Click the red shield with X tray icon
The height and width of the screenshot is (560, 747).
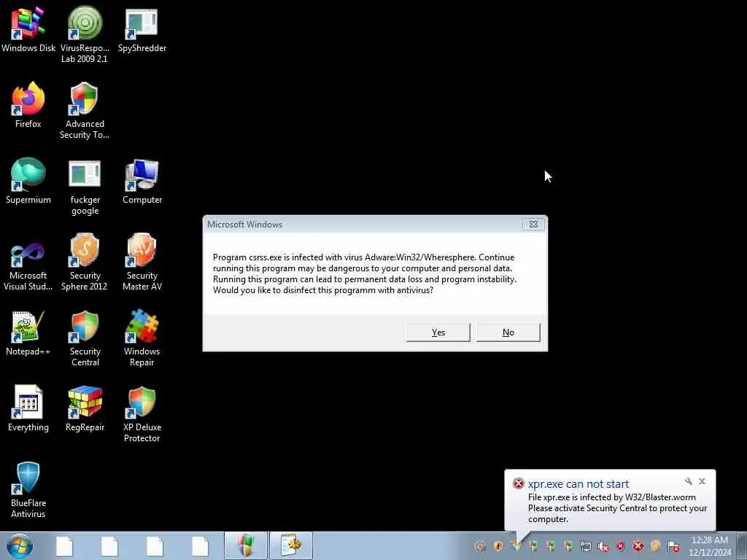pos(620,546)
